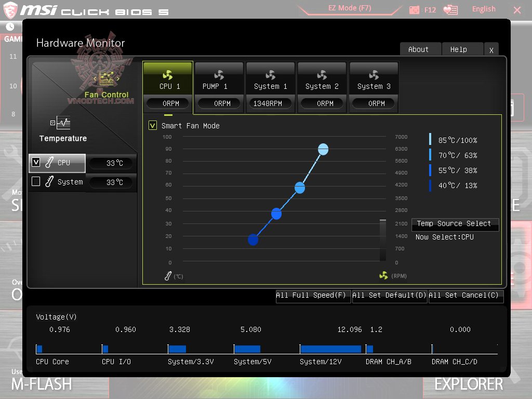Click All Set Default(D) button
532x399 pixels.
[390, 296]
